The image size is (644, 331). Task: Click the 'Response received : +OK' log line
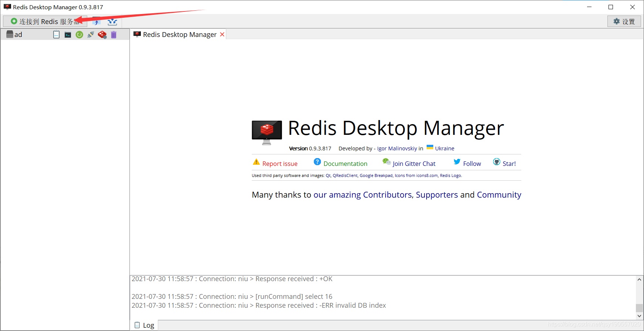click(x=232, y=279)
